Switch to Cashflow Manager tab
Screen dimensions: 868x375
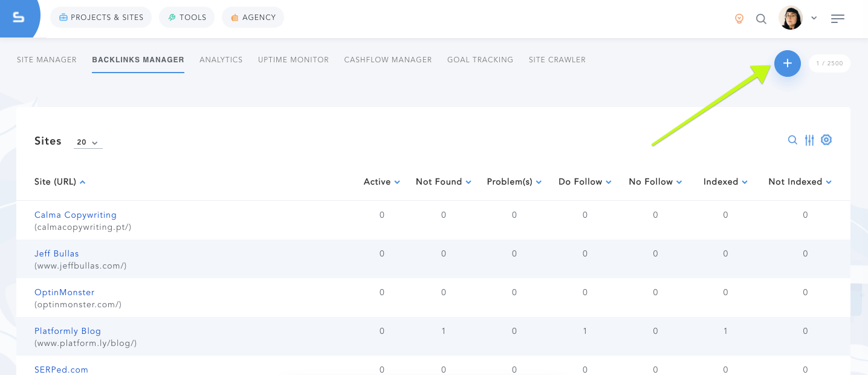point(388,60)
